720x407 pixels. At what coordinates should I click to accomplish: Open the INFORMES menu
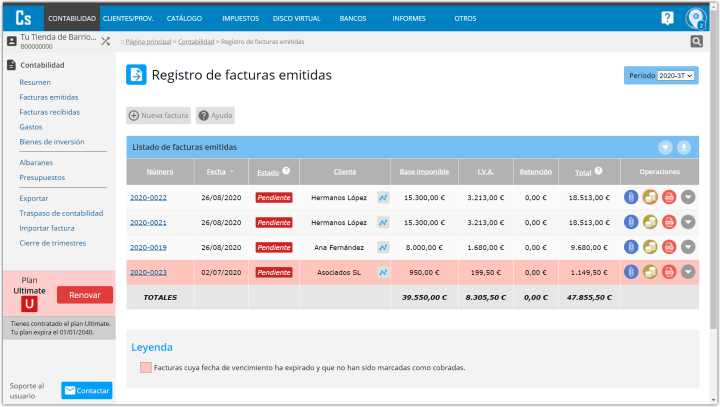409,18
